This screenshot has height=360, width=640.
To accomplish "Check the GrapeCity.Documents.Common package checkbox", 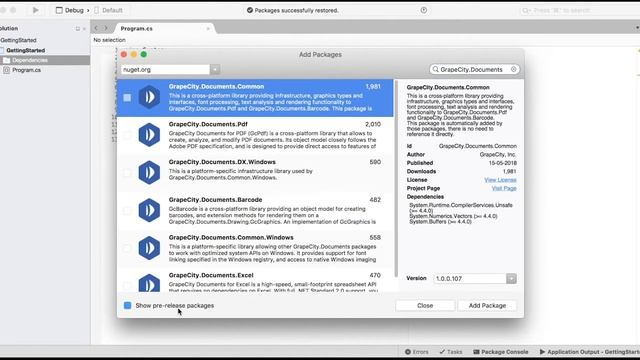I will tap(127, 98).
